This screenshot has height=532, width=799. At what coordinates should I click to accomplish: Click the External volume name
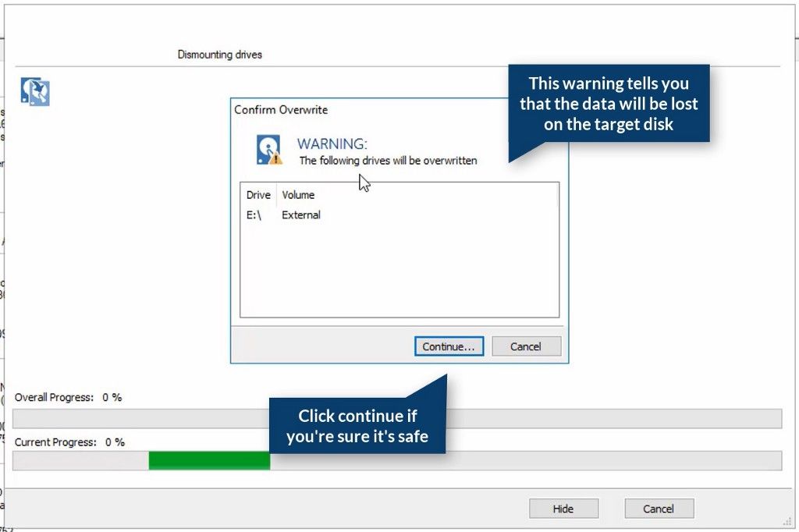[301, 215]
